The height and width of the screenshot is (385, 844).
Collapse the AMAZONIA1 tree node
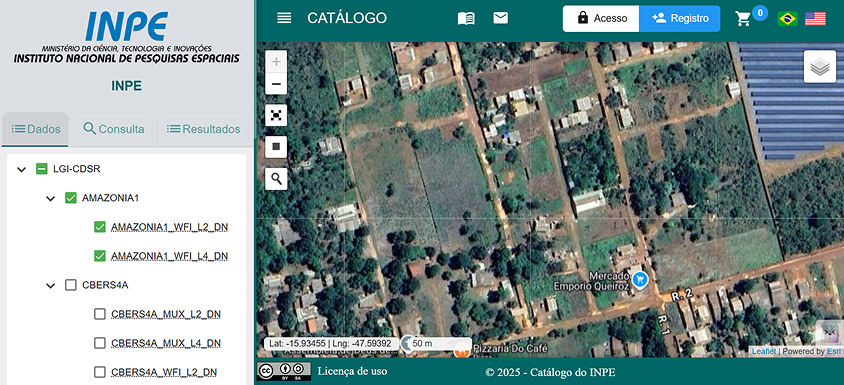tap(51, 199)
